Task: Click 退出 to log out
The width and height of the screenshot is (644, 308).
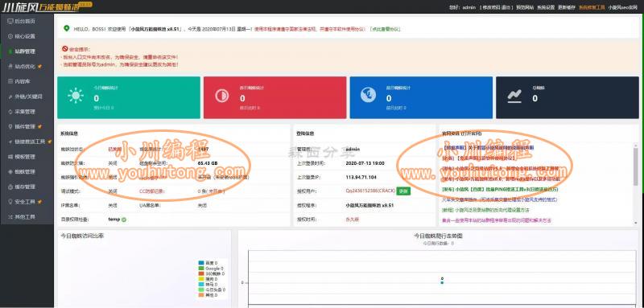Action: pyautogui.click(x=506, y=7)
